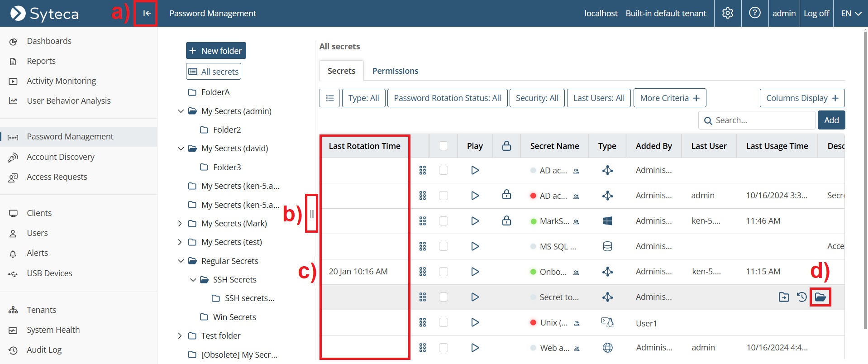Open the EN language dropdown
The width and height of the screenshot is (868, 364).
(x=850, y=14)
